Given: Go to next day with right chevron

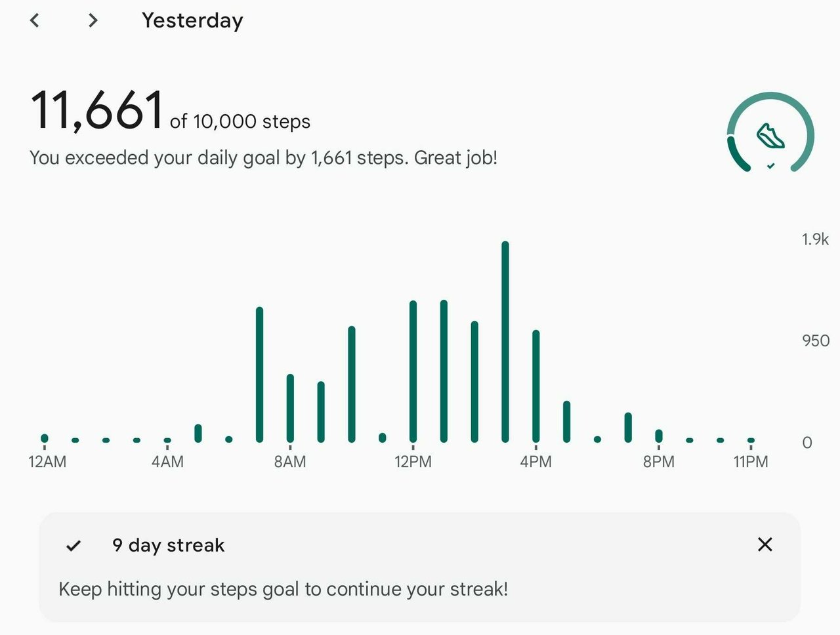Looking at the screenshot, I should [93, 20].
